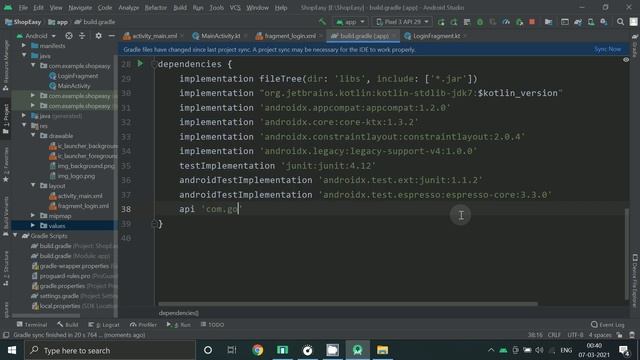Viewport: 640px width, 360px height.
Task: Toggle the Device File Explorer side tab
Action: coord(635,281)
